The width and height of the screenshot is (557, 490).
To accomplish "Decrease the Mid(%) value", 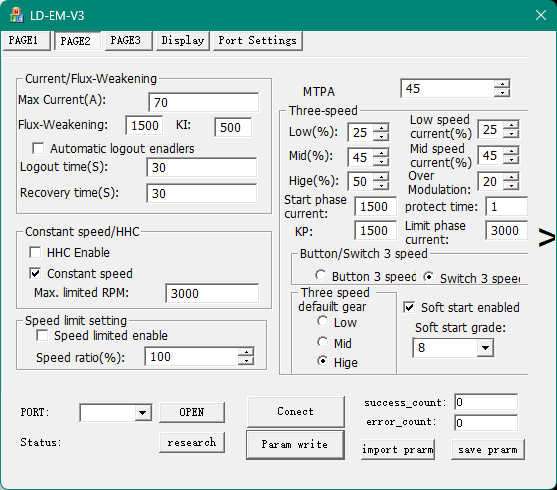I will click(381, 161).
